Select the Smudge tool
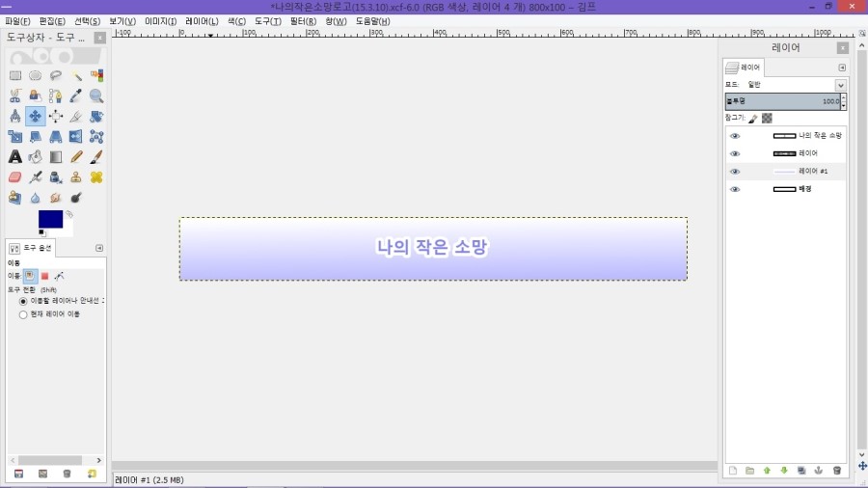 [x=55, y=198]
